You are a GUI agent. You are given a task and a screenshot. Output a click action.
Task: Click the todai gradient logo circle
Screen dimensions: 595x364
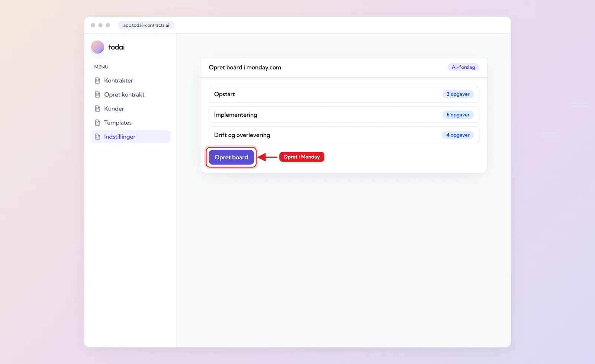(97, 47)
